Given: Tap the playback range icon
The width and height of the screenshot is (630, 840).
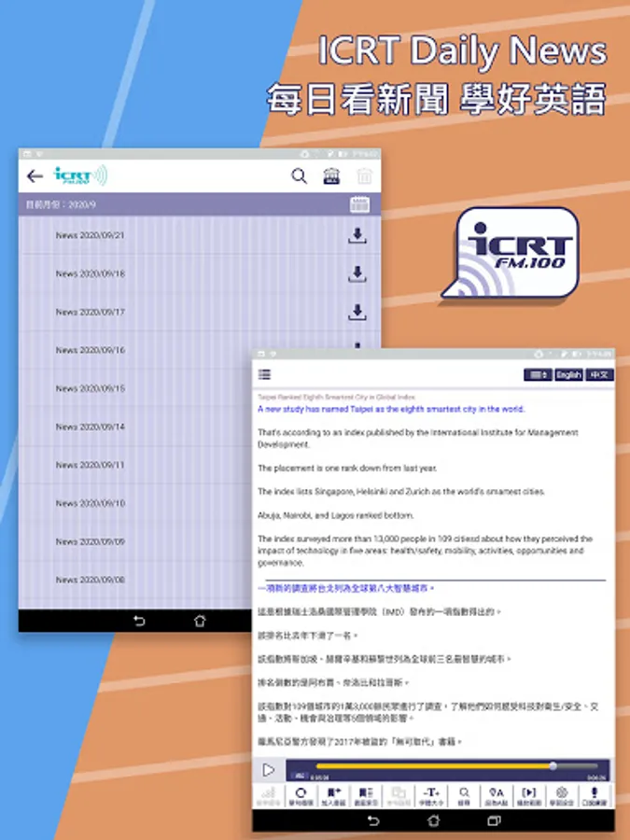Looking at the screenshot, I should (529, 796).
